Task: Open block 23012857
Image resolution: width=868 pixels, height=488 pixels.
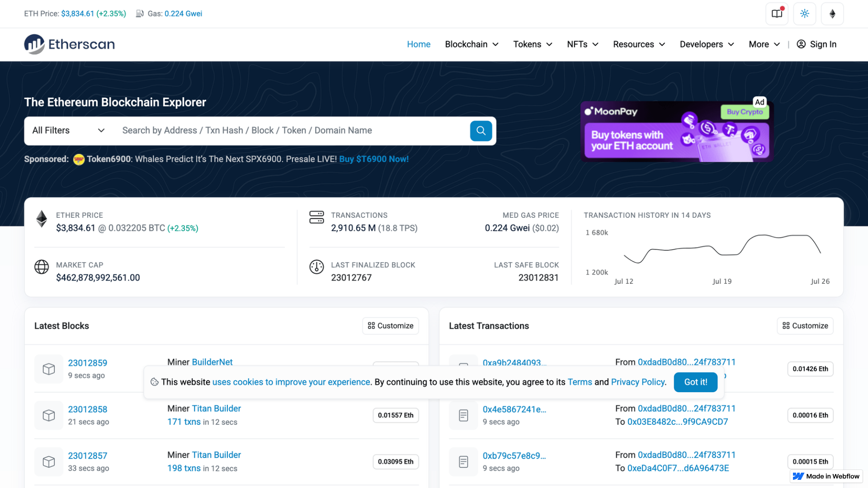Action: 88,456
